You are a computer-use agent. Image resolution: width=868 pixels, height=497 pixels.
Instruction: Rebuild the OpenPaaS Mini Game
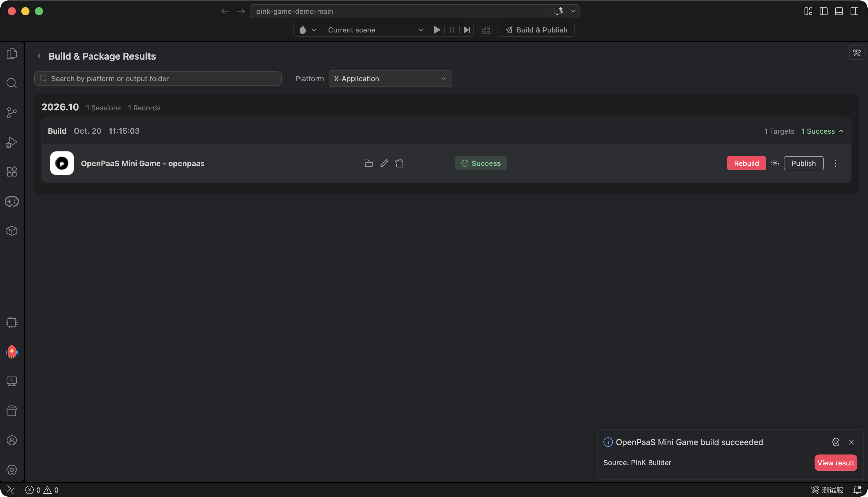tap(746, 163)
